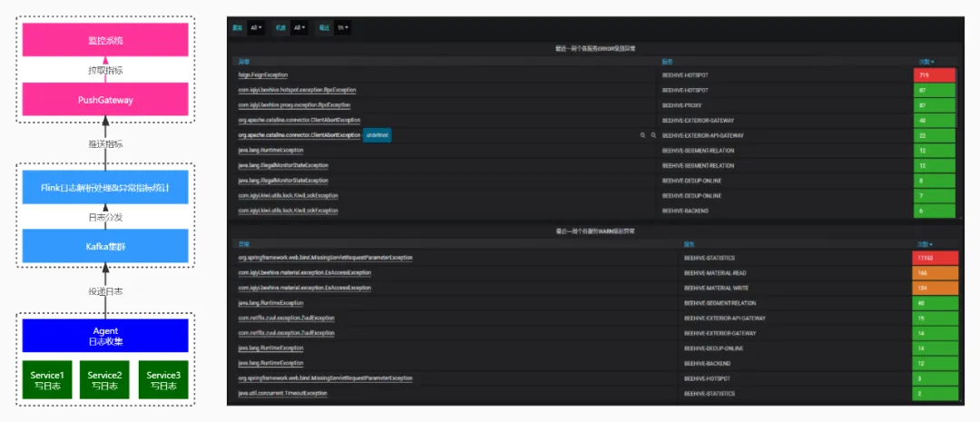The height and width of the screenshot is (422, 980).
Task: Click the green Service2 写日志 box
Action: coord(105,380)
